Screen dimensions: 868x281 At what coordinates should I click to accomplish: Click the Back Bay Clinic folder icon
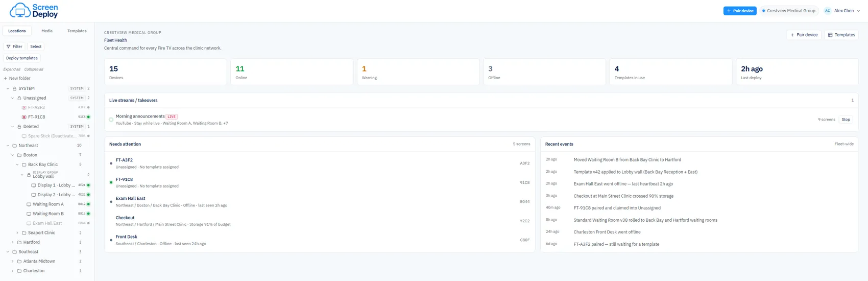click(24, 165)
